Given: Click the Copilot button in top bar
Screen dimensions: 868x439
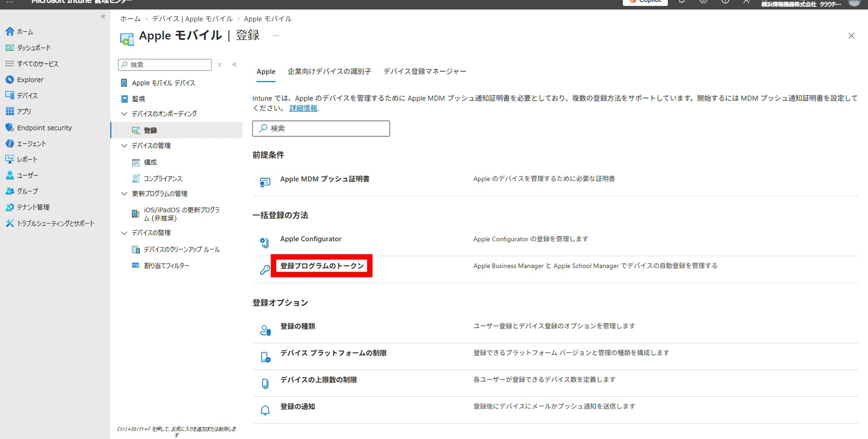Looking at the screenshot, I should tap(645, 2).
